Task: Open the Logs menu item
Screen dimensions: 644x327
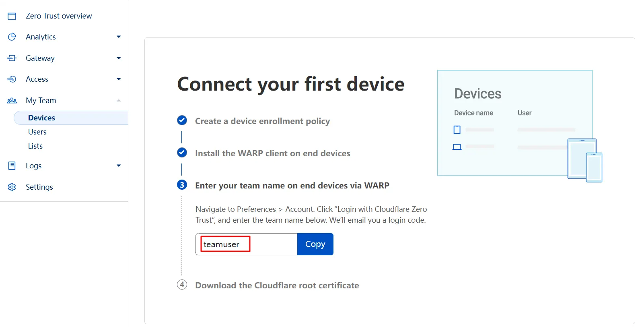Action: 33,166
